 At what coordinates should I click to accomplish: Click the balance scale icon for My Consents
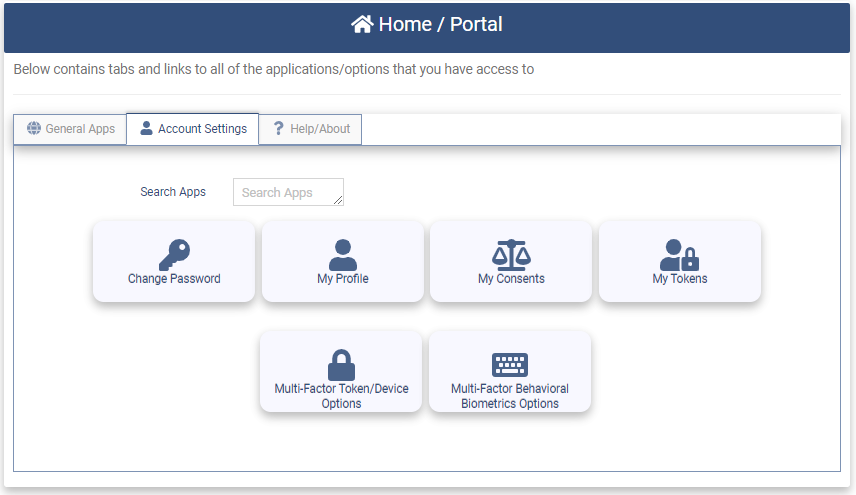click(x=511, y=254)
